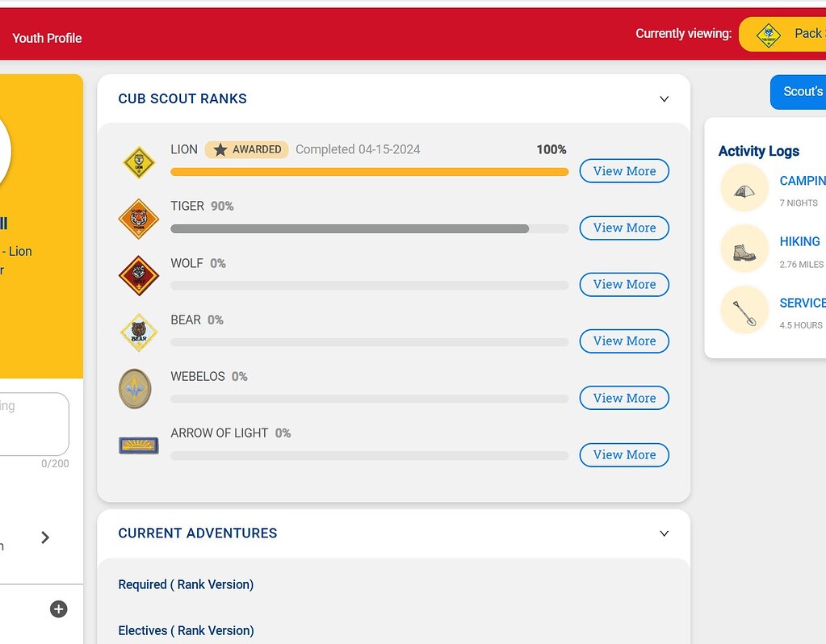826x644 pixels.
Task: Click the Wolf rank badge icon
Action: (138, 274)
